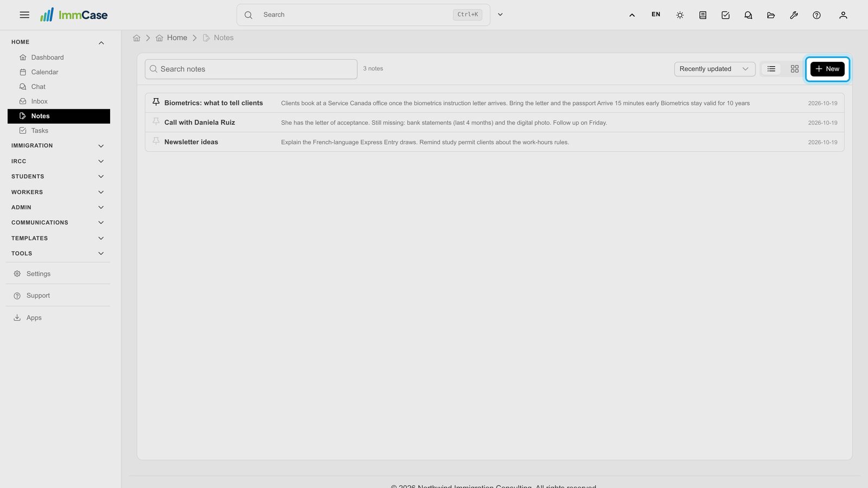868x488 pixels.
Task: Focus the global Search box with Ctrl+K hint
Action: point(363,15)
